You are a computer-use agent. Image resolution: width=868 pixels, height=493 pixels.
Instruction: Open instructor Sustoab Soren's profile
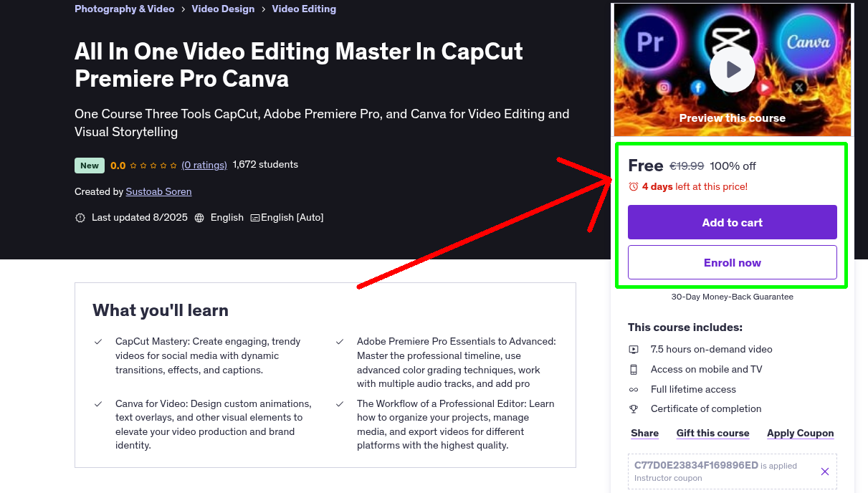pos(158,191)
